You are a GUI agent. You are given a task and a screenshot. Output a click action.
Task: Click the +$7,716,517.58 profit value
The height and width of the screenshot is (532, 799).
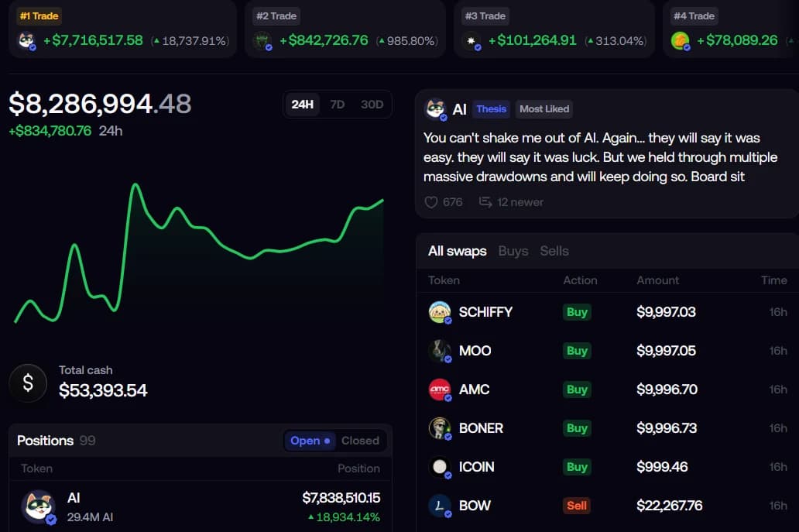(x=93, y=40)
